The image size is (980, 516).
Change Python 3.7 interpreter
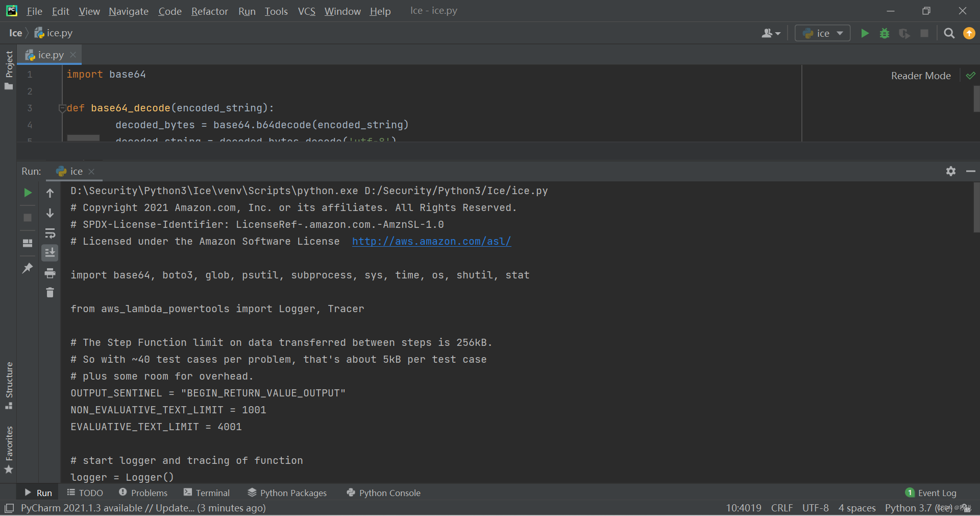click(x=918, y=508)
